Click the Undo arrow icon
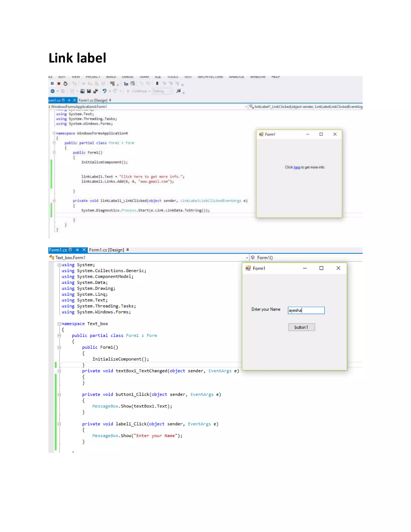The width and height of the screenshot is (411, 532). click(x=104, y=91)
